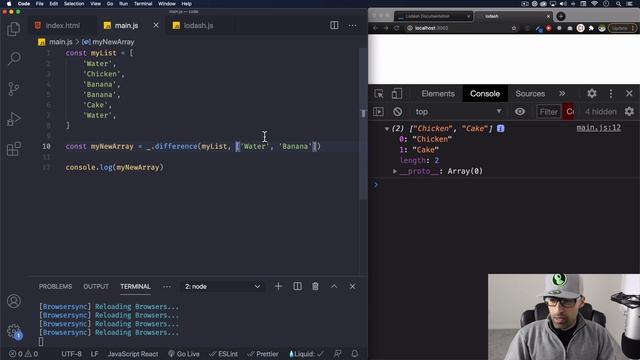Maximize terminal panel with up chevron
The width and height of the screenshot is (640, 360).
click(x=334, y=287)
